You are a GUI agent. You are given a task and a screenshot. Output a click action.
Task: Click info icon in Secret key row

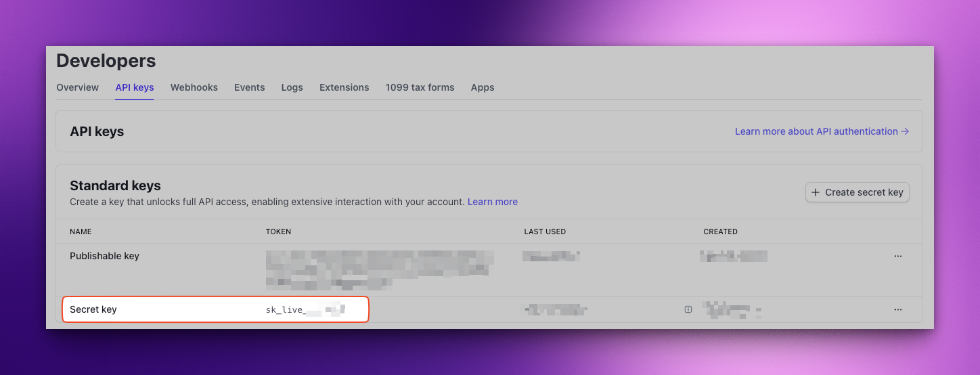click(x=688, y=309)
